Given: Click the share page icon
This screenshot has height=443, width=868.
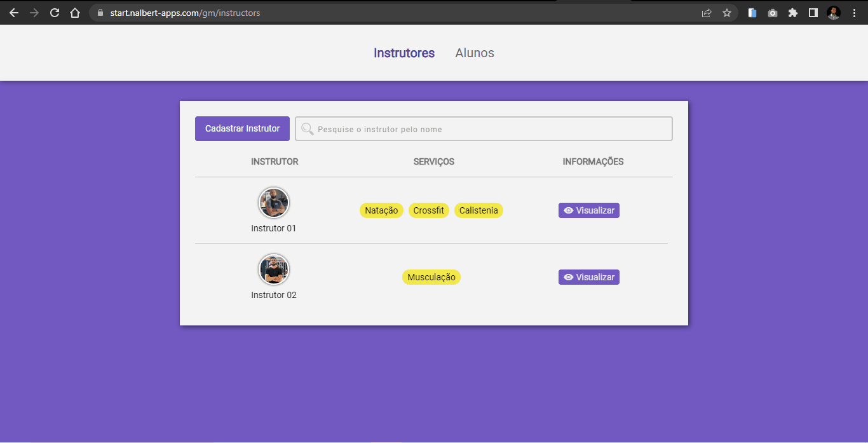Looking at the screenshot, I should click(x=707, y=13).
